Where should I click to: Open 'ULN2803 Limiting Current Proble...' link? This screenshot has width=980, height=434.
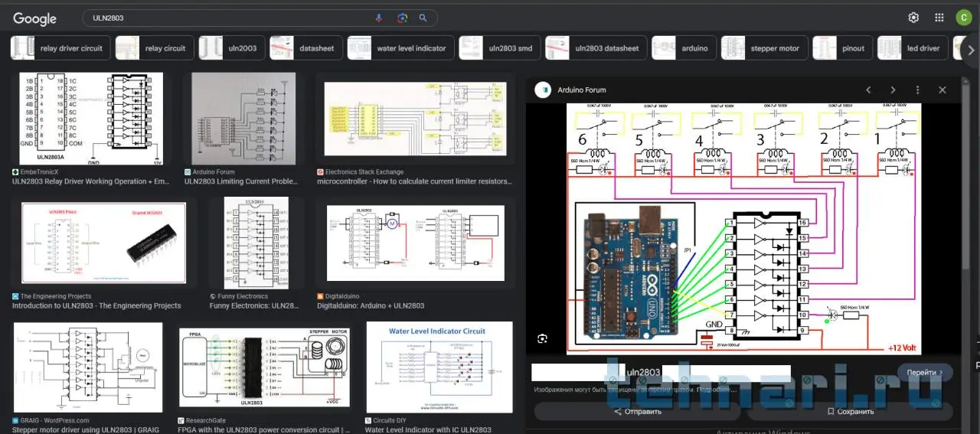tap(243, 181)
